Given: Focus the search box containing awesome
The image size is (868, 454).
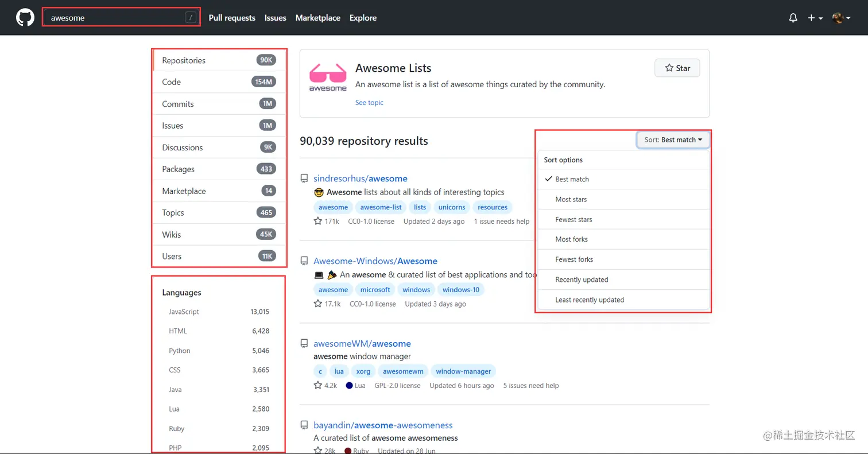Looking at the screenshot, I should 122,18.
